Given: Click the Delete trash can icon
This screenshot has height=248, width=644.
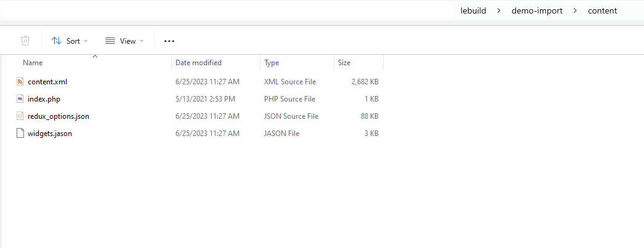Looking at the screenshot, I should coord(25,41).
